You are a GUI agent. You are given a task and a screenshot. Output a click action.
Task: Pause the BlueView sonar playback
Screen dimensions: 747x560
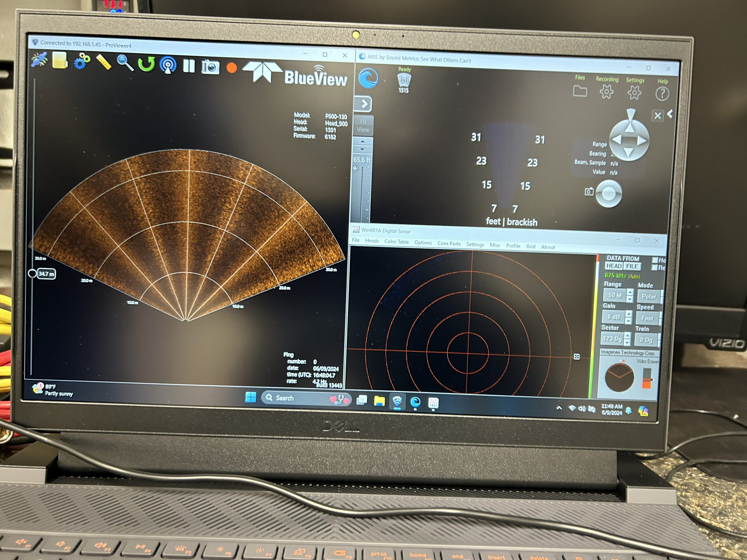pos(189,66)
